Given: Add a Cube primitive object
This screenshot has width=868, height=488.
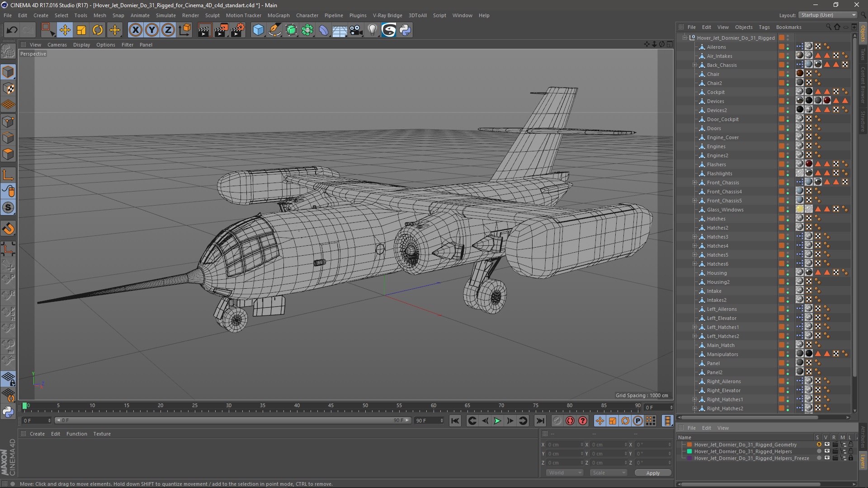Looking at the screenshot, I should [258, 30].
